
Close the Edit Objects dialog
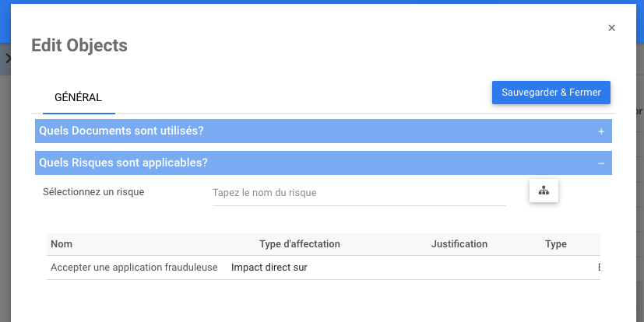pyautogui.click(x=611, y=28)
